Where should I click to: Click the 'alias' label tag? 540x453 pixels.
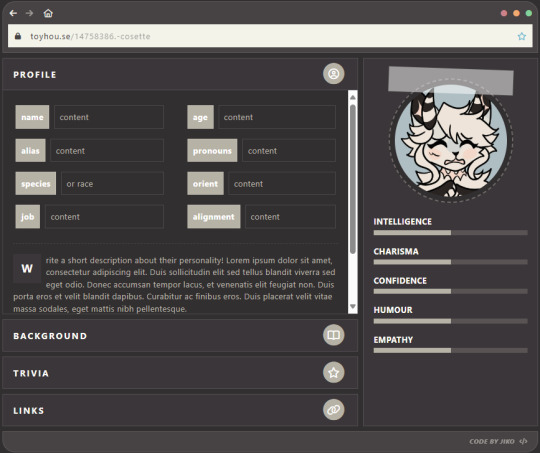(x=30, y=151)
